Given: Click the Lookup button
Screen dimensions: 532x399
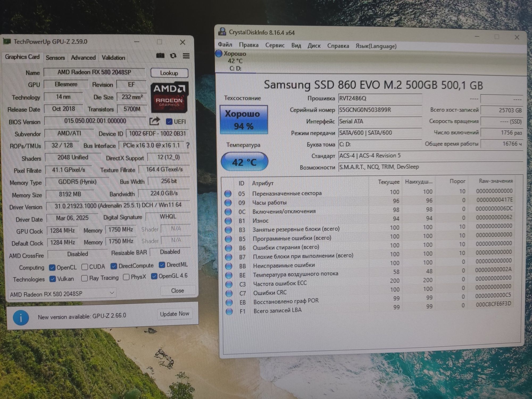Looking at the screenshot, I should tap(169, 73).
